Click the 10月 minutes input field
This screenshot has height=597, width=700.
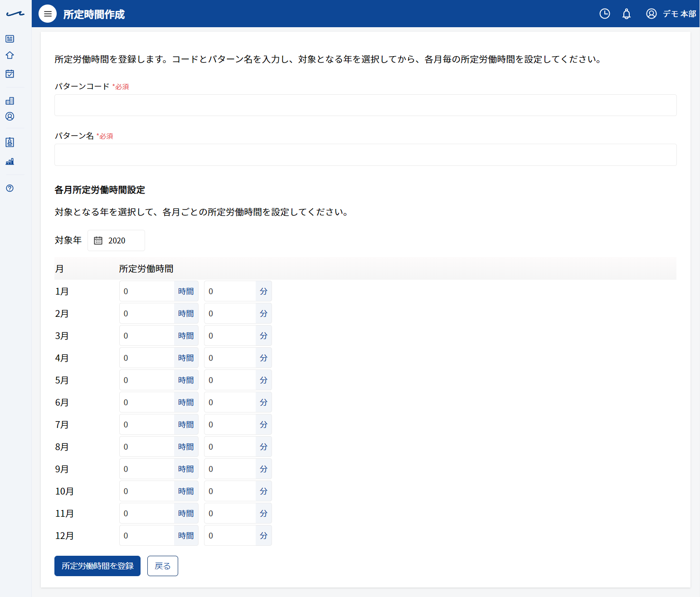[x=230, y=491]
